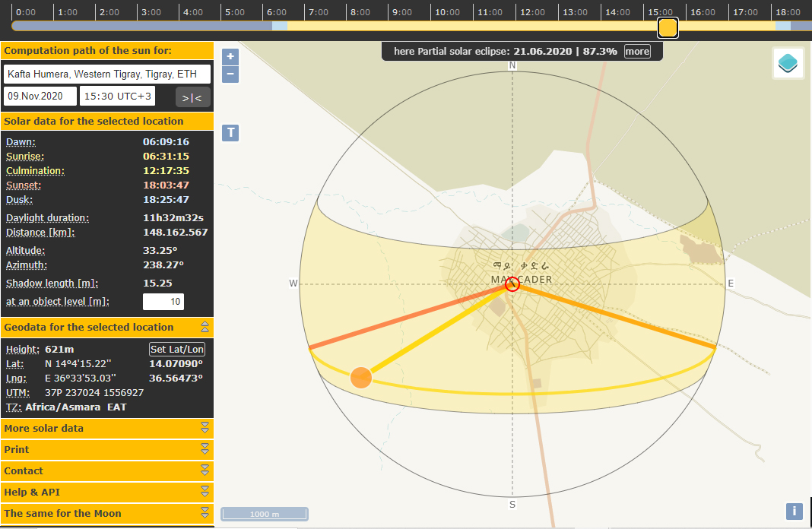Click 'at an object level [m]' label
Screen dimensions: 812x529
click(x=58, y=301)
